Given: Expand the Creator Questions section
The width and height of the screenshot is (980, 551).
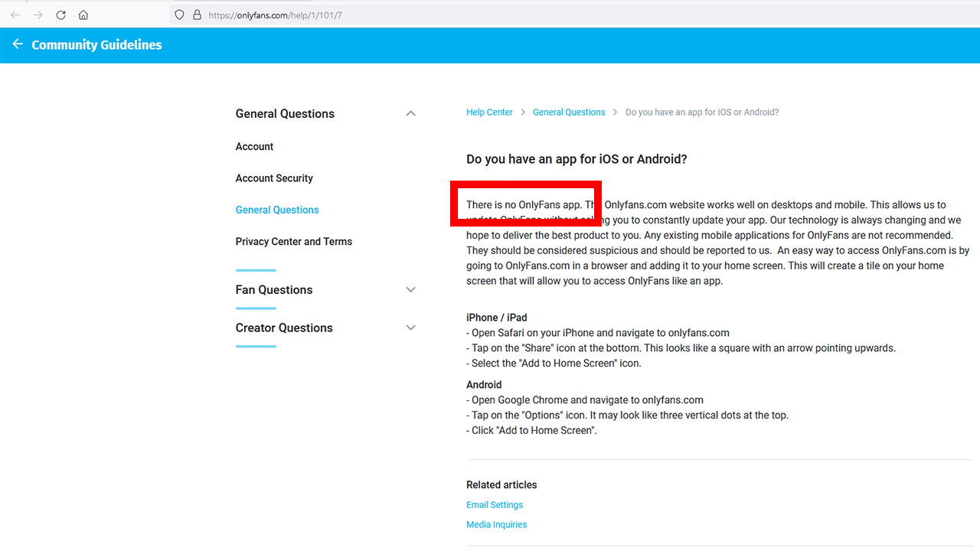Looking at the screenshot, I should [x=410, y=328].
